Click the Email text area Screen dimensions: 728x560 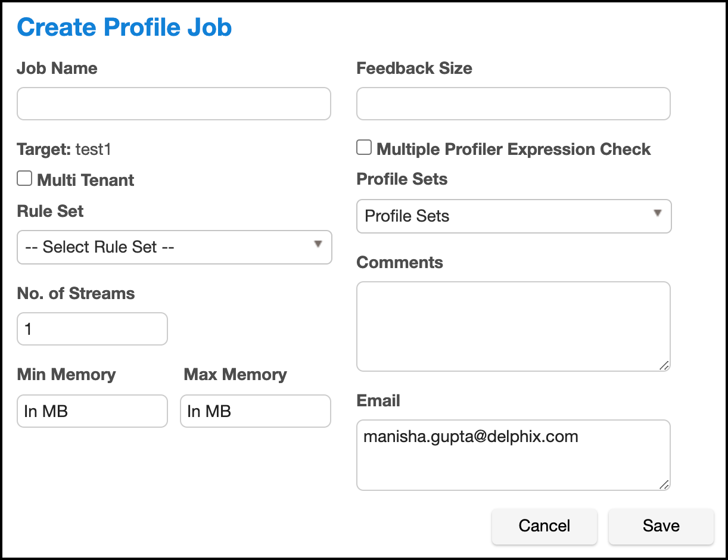click(513, 455)
